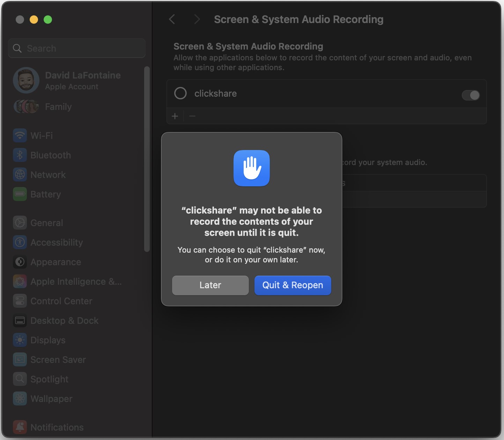504x440 pixels.
Task: Click the green zoom window button
Action: coord(48,20)
